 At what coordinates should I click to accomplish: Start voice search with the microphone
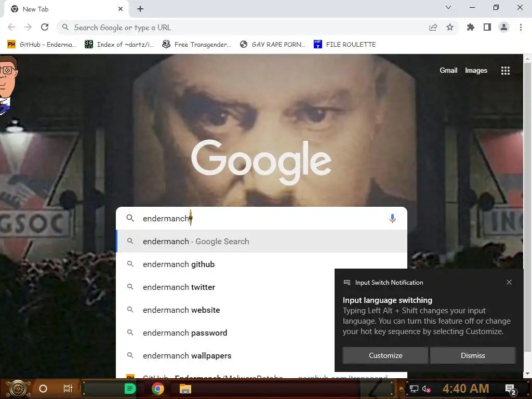(x=392, y=218)
